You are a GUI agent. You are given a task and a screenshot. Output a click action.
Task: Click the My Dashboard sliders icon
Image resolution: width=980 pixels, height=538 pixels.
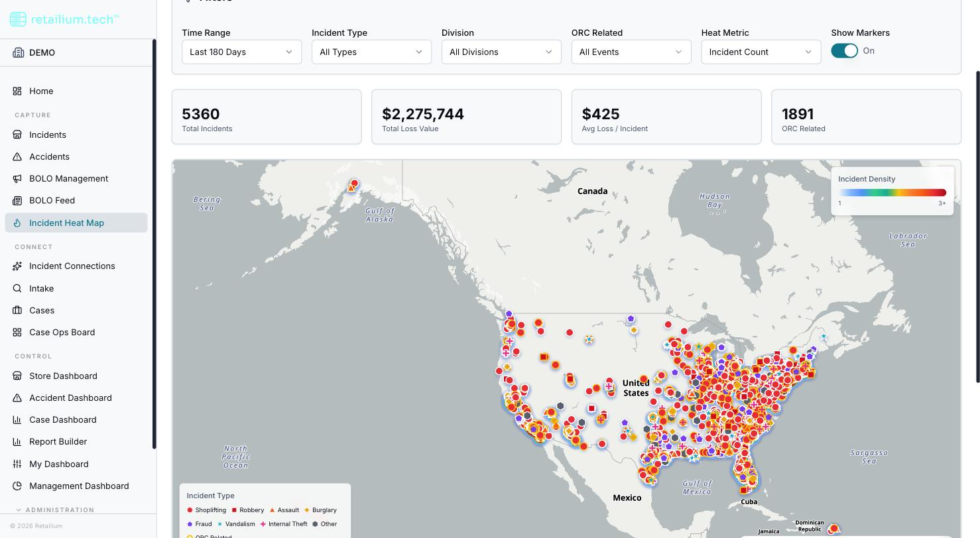click(x=17, y=464)
